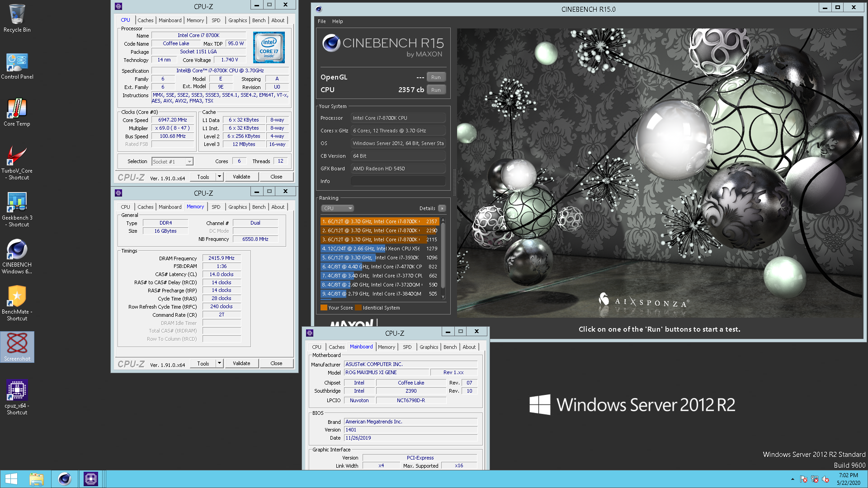The height and width of the screenshot is (488, 868).
Task: Click the BIOS date 11/26/2019 field
Action: coord(410,438)
